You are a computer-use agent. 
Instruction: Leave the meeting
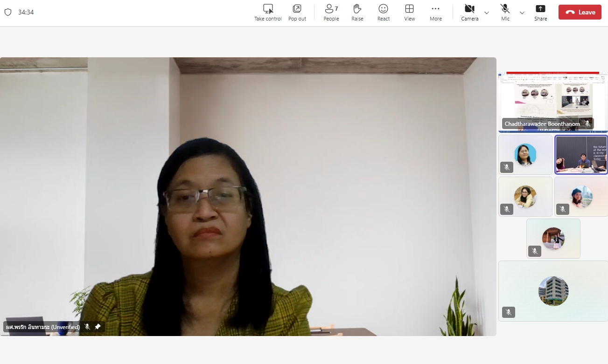[580, 12]
